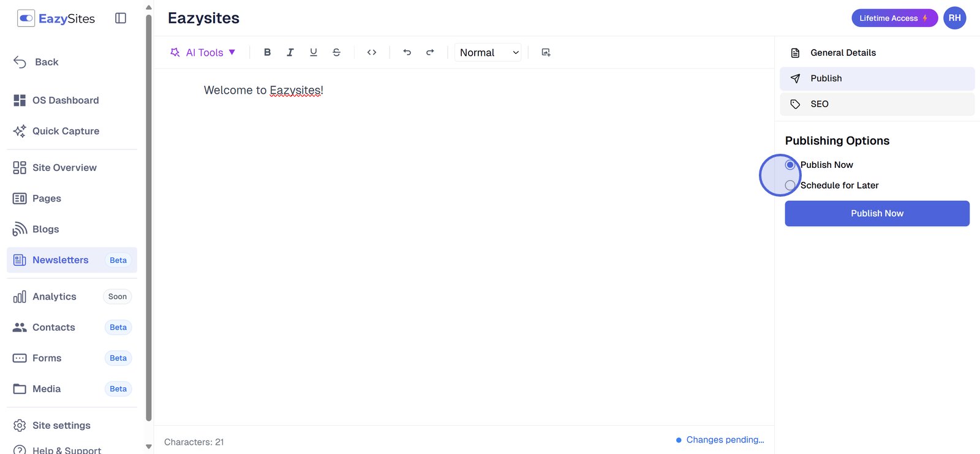Click the Site Overview icon
The height and width of the screenshot is (454, 980).
(20, 168)
